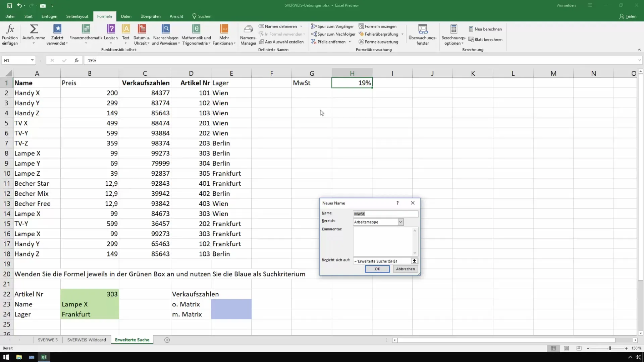Expand the Bereich Arbeitsmappe dropdown
644x362 pixels.
coord(400,222)
